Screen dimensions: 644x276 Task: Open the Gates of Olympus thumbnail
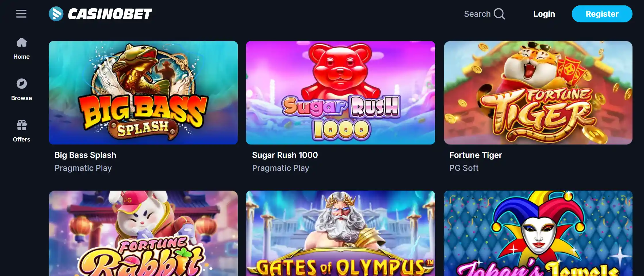tap(340, 233)
